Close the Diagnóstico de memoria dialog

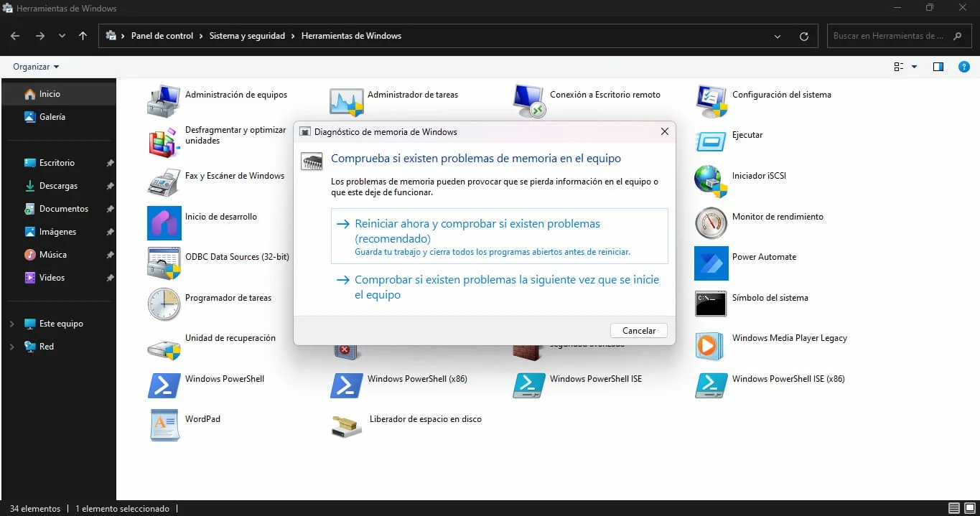point(665,132)
